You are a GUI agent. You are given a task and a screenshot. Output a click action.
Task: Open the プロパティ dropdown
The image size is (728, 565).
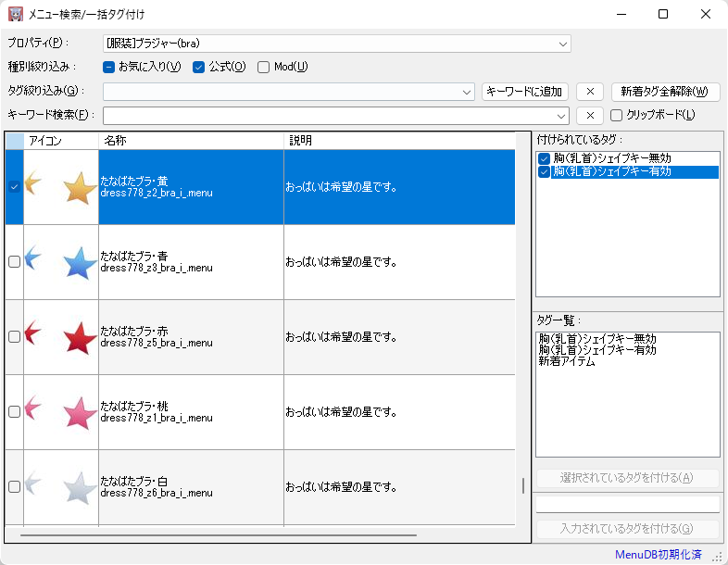(x=563, y=44)
